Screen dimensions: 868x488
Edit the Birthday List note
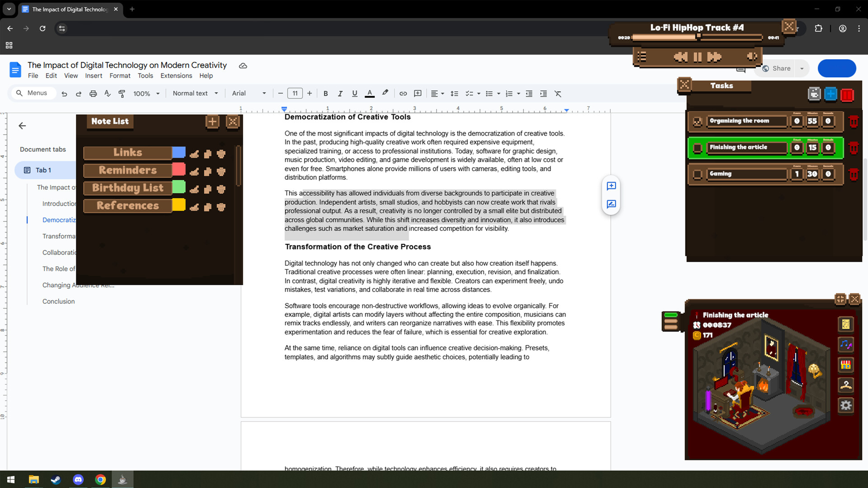(x=194, y=189)
